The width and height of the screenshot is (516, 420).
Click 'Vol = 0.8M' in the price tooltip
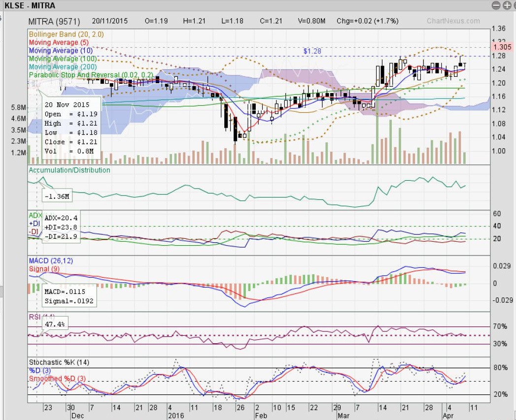tap(69, 151)
